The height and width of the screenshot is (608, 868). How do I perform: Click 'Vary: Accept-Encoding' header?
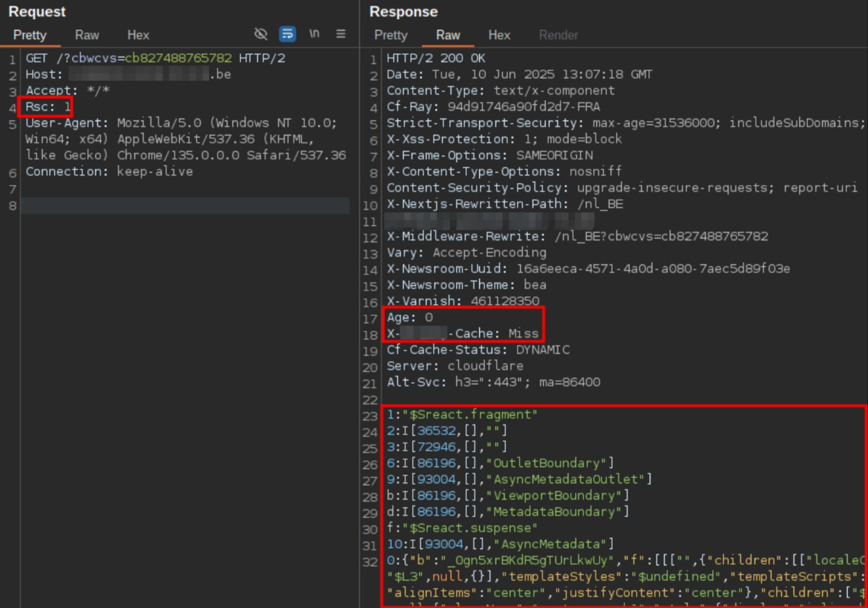(466, 252)
